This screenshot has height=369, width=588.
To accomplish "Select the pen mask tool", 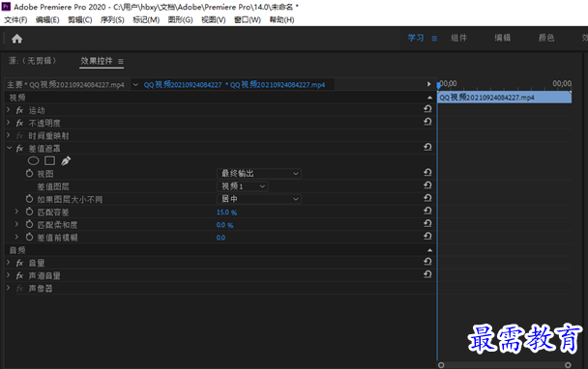I will 66,160.
